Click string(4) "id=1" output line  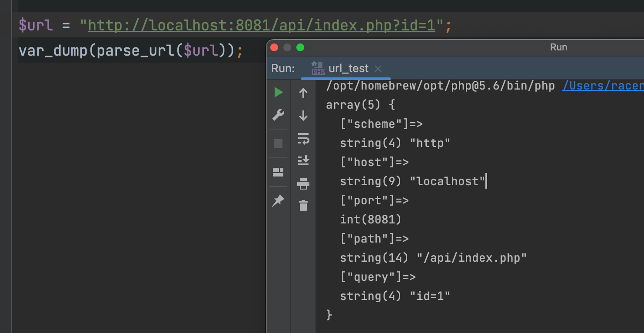(395, 296)
